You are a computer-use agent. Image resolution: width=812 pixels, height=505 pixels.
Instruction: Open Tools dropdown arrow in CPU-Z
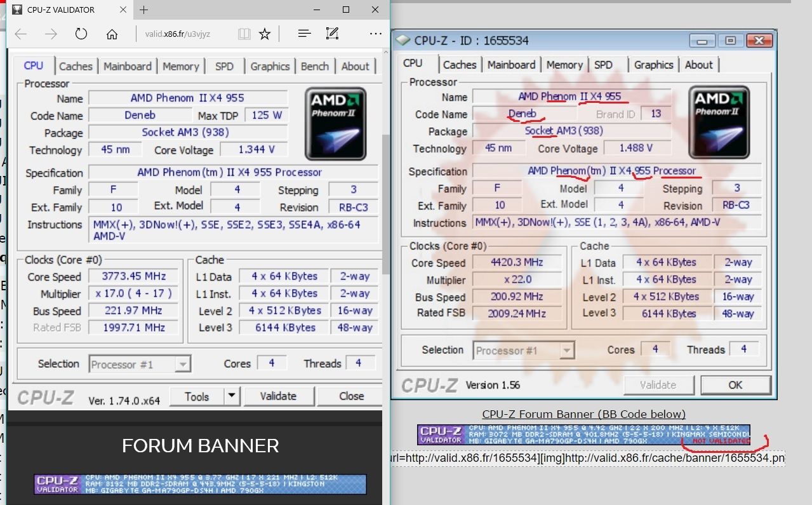pyautogui.click(x=232, y=396)
